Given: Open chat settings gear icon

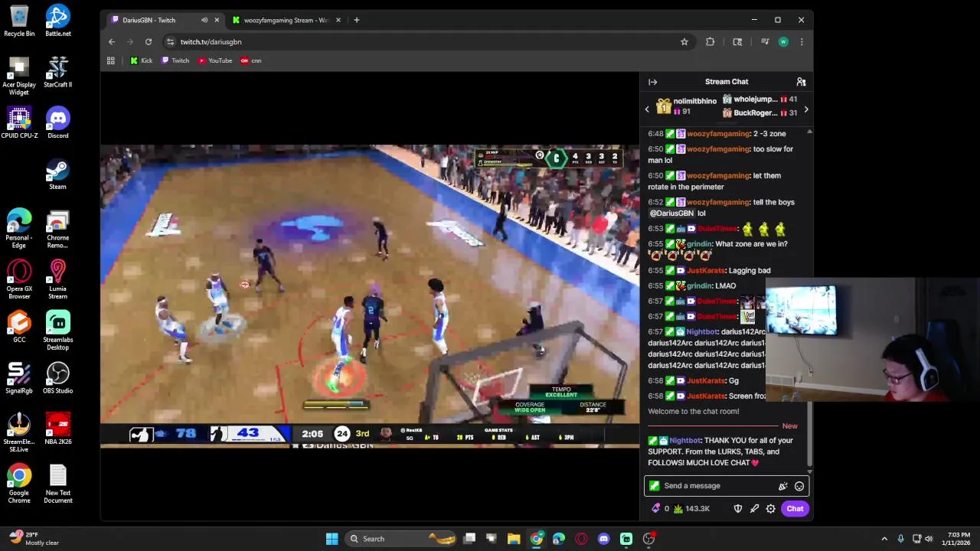Looking at the screenshot, I should pos(771,508).
